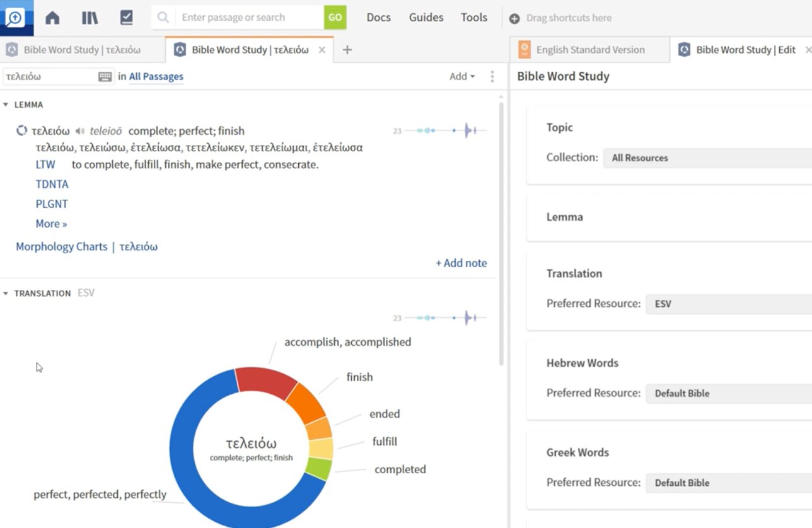
Task: Click the add shortcut plus icon
Action: pos(514,19)
